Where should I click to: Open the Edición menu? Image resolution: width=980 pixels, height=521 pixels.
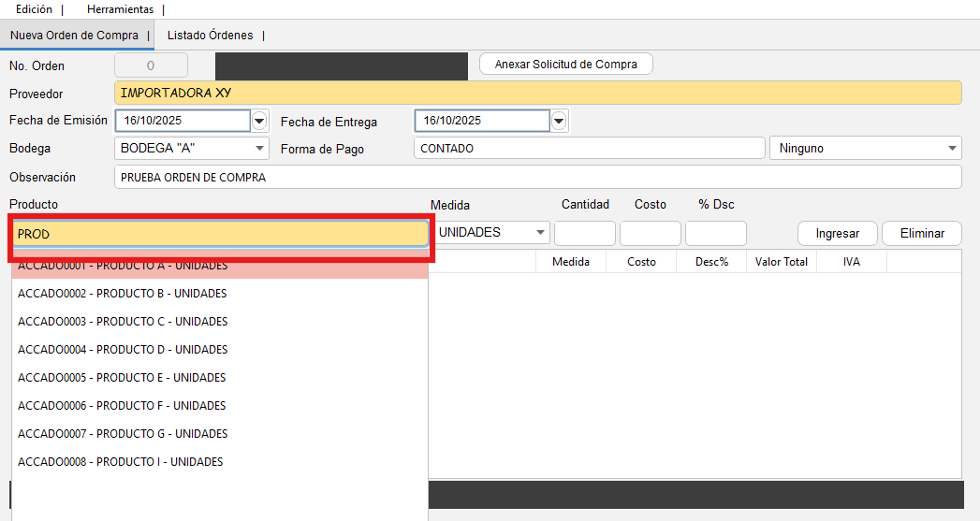click(x=35, y=9)
